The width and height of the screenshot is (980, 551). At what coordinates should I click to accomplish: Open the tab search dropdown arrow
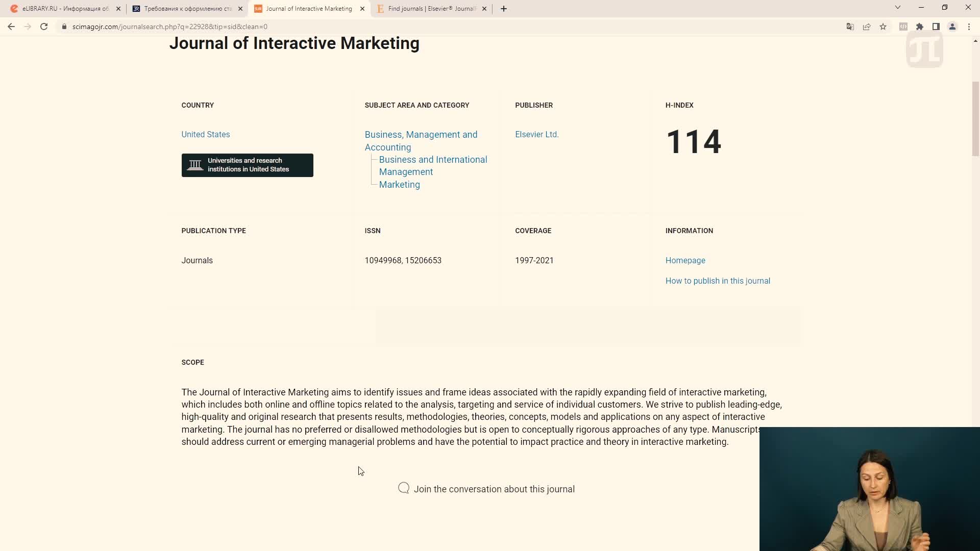coord(898,8)
